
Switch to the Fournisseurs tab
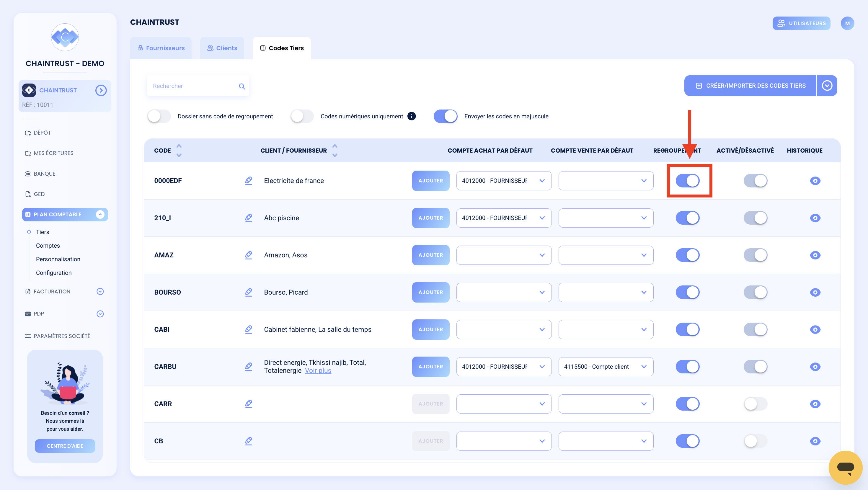pyautogui.click(x=161, y=48)
